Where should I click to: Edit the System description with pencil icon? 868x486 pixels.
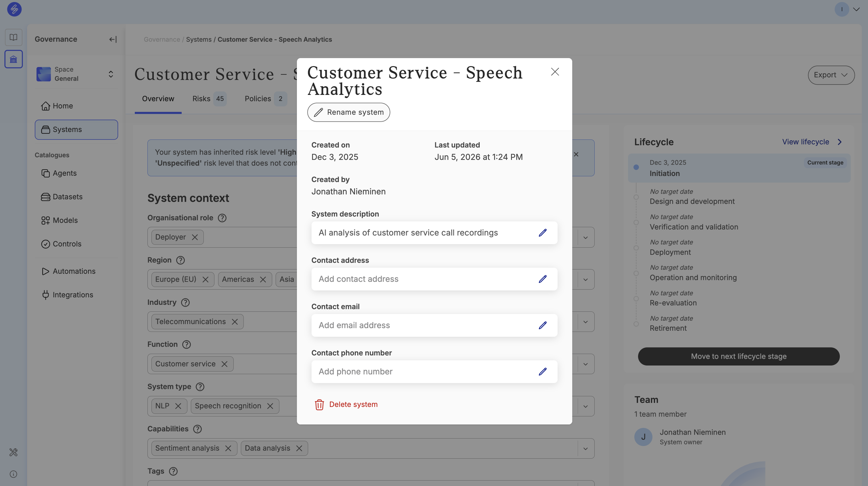tap(543, 233)
